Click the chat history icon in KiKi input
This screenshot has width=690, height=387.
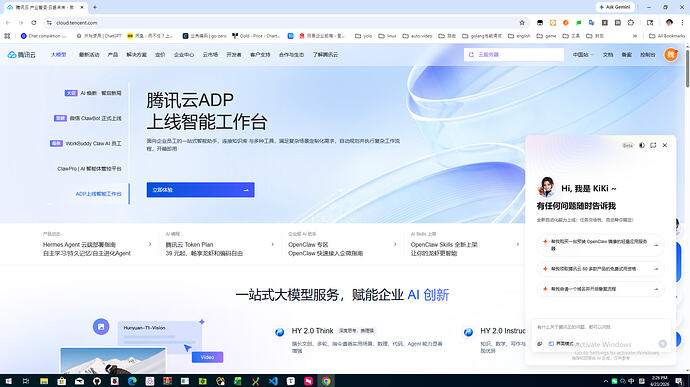(540, 343)
